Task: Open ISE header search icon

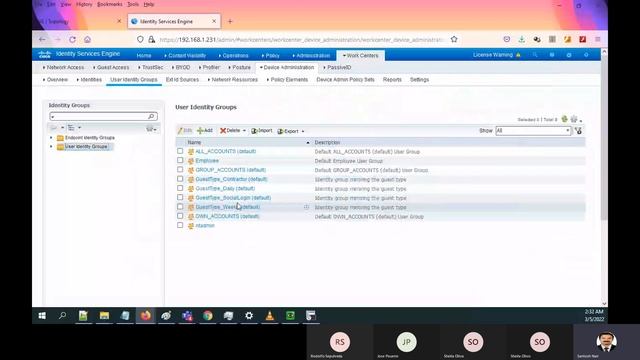Action: click(x=535, y=55)
